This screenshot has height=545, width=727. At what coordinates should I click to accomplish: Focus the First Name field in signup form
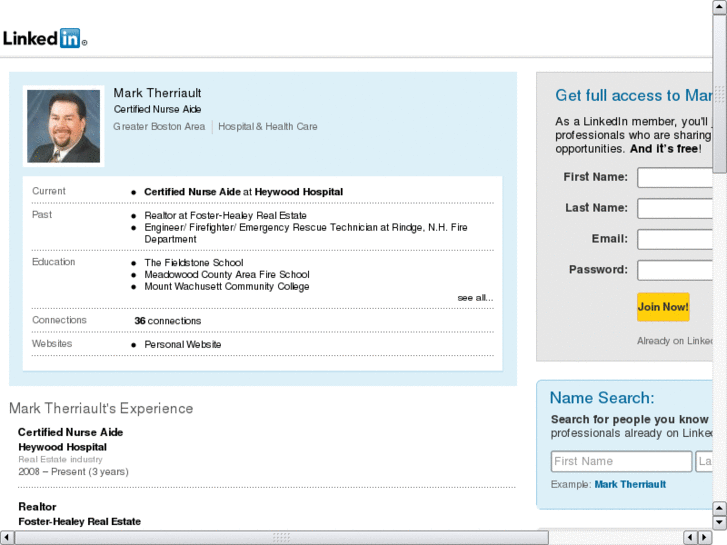pyautogui.click(x=675, y=178)
